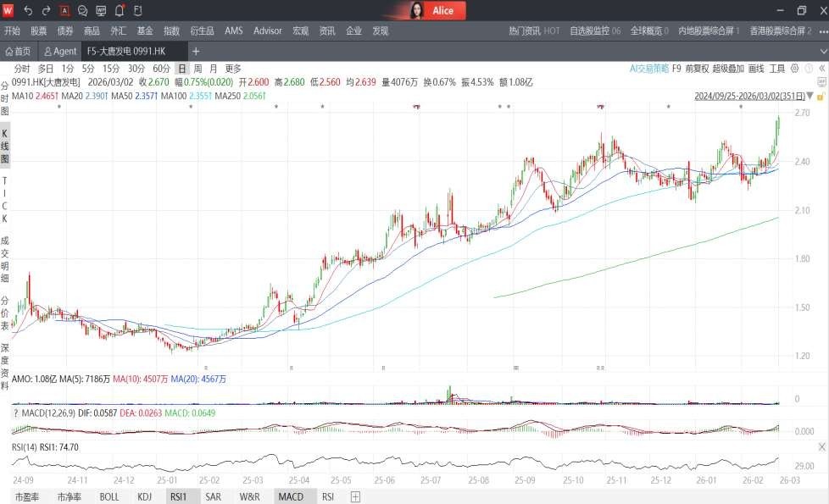Open chart settings gear icon
This screenshot has width=829, height=504.
(794, 69)
